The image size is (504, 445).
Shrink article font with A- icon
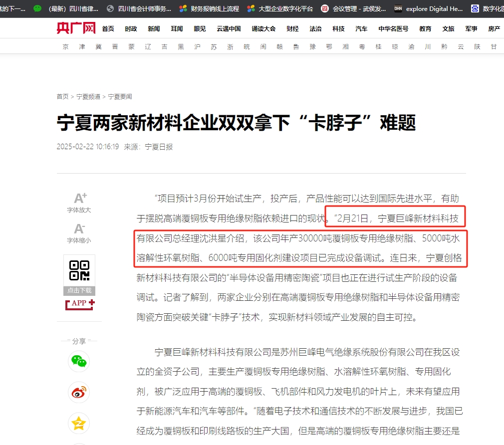tap(79, 229)
